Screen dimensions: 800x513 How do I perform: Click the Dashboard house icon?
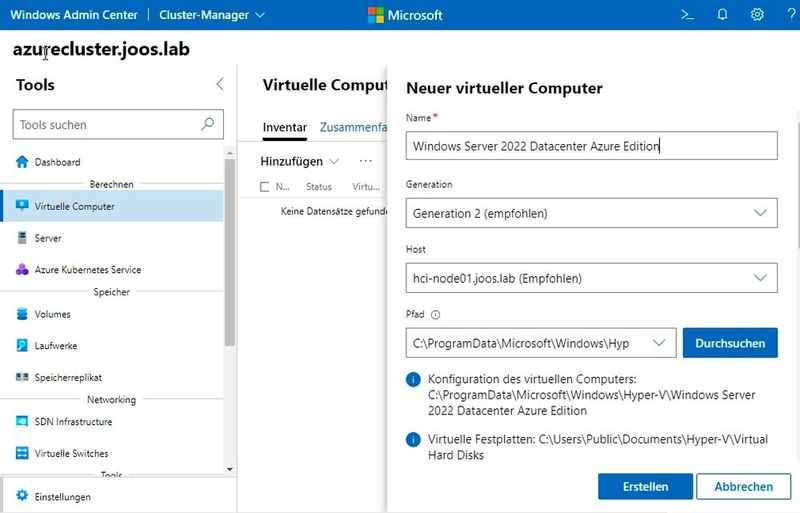[22, 162]
